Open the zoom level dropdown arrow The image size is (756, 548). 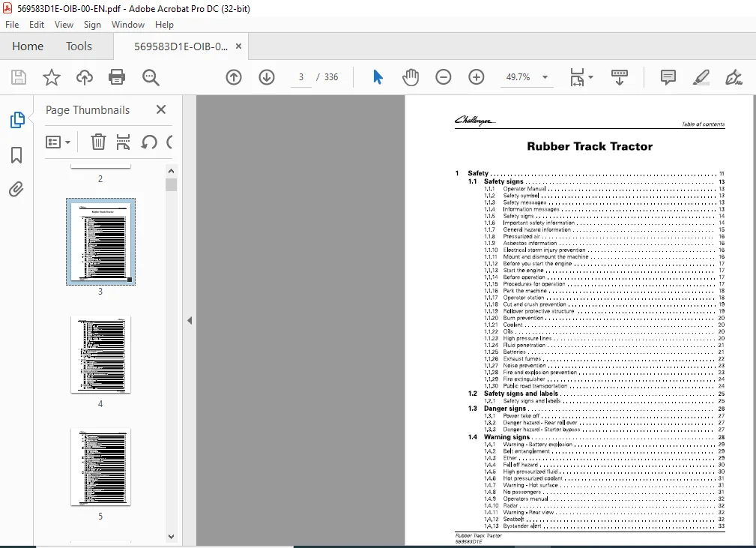pos(545,77)
